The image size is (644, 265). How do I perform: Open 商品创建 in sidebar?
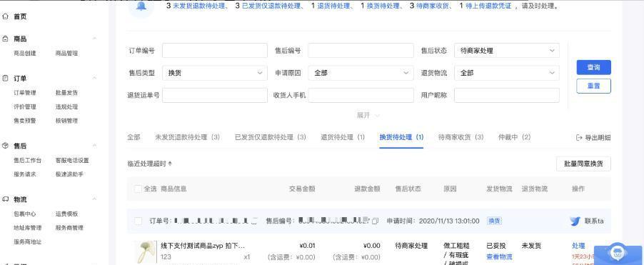click(25, 54)
